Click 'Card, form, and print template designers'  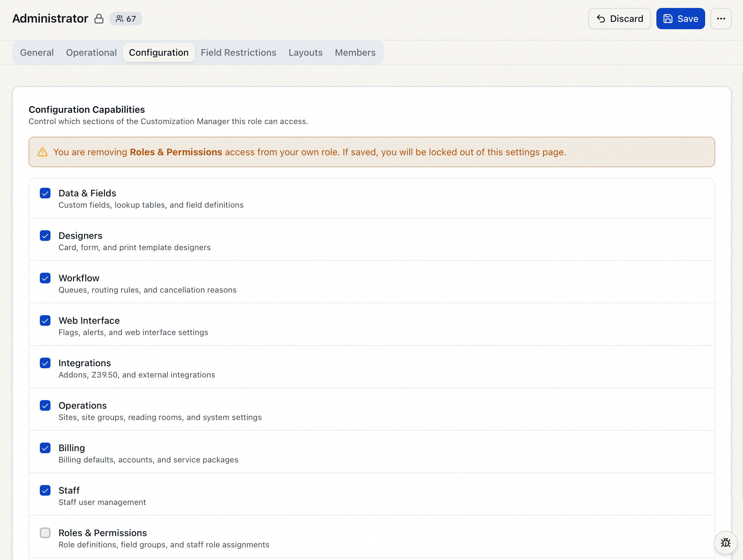click(x=134, y=247)
